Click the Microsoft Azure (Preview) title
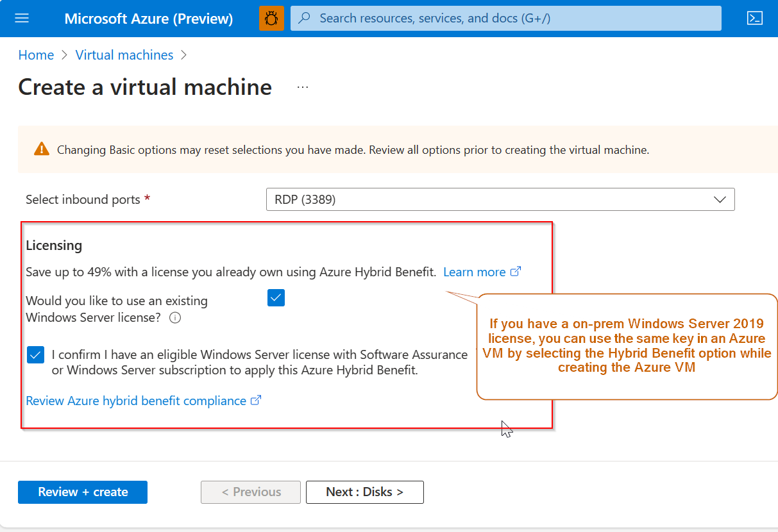This screenshot has width=778, height=532. [149, 19]
